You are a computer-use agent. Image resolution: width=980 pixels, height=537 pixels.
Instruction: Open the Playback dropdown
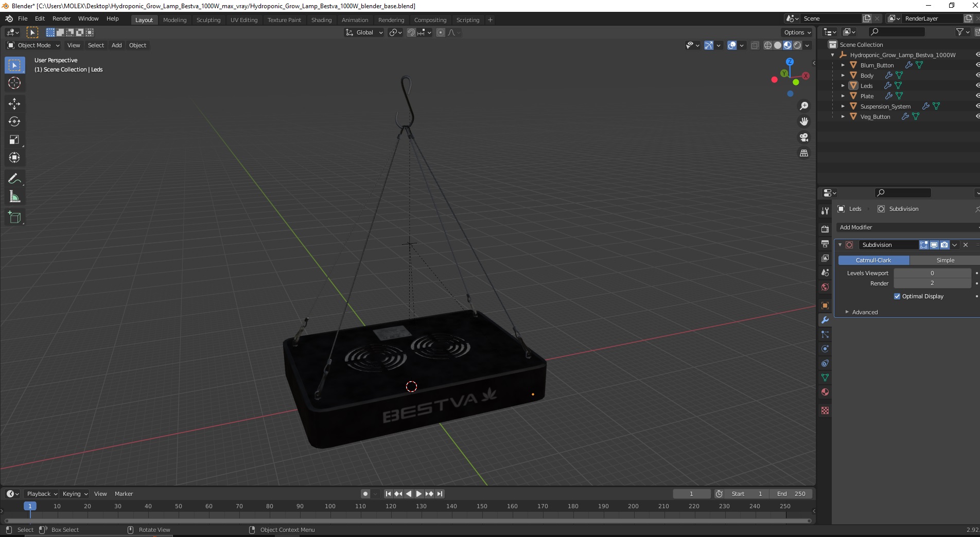[42, 494]
